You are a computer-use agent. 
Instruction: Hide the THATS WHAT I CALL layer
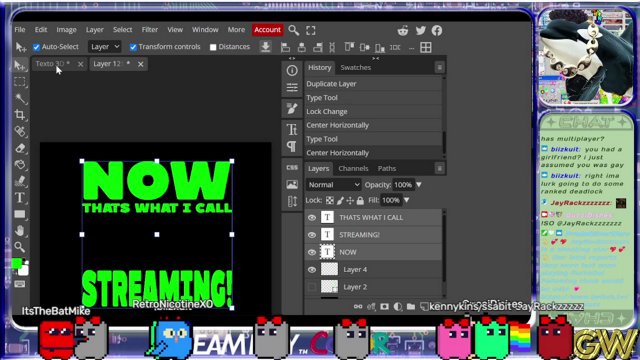click(312, 218)
